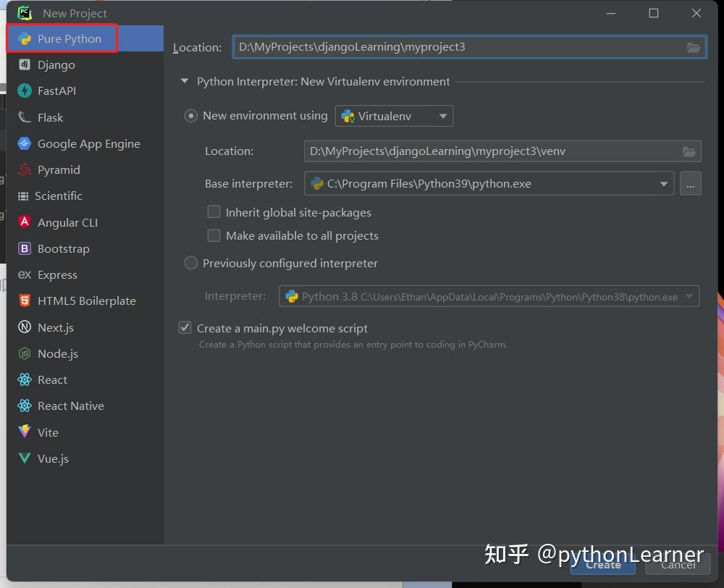The height and width of the screenshot is (588, 724).
Task: Enable Inherit global site-packages
Action: click(x=214, y=211)
